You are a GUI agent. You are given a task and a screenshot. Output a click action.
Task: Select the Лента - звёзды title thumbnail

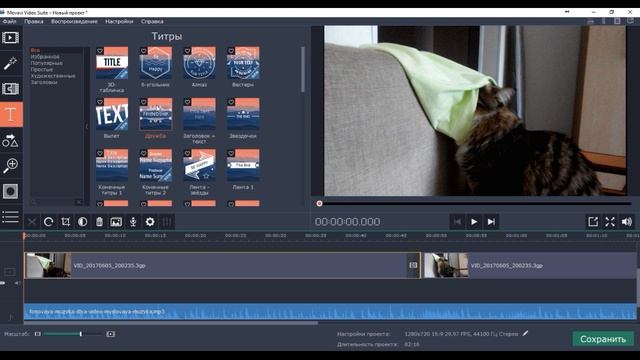tap(199, 165)
